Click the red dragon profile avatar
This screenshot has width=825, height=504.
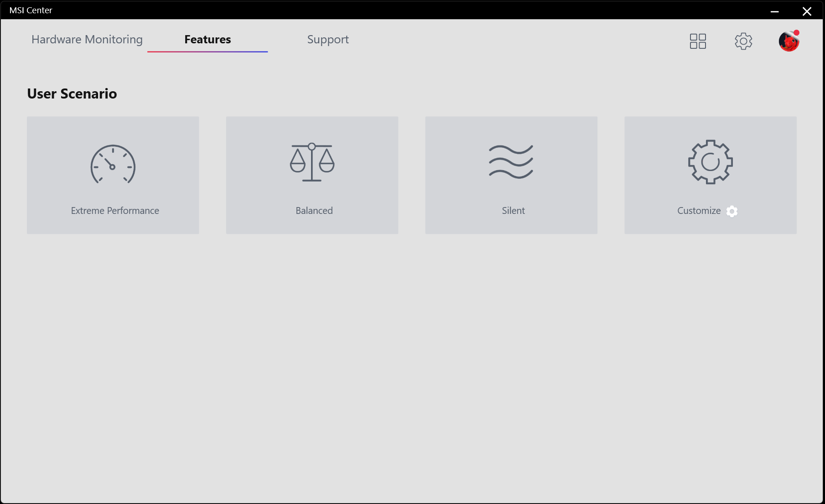pos(788,42)
